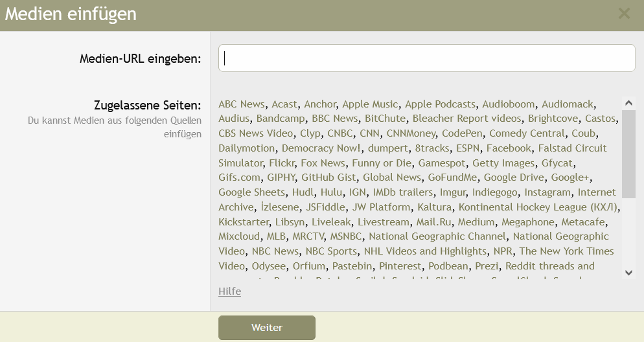The width and height of the screenshot is (644, 342).
Task: Click the JW Platform link
Action: [381, 207]
